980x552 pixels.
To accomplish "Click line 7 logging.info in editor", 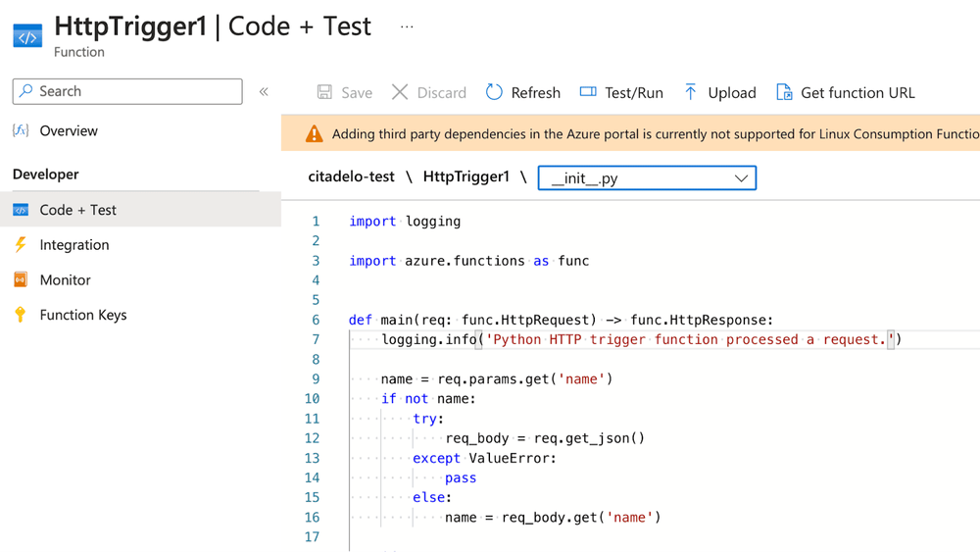I will click(427, 339).
